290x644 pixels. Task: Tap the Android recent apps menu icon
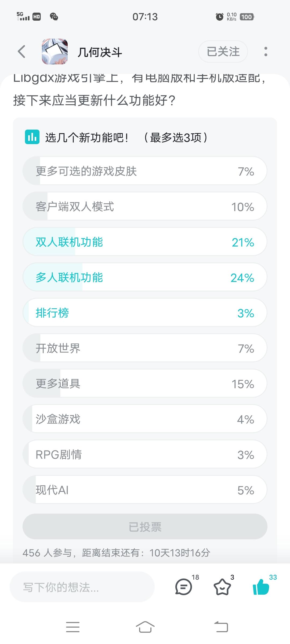pos(73,627)
